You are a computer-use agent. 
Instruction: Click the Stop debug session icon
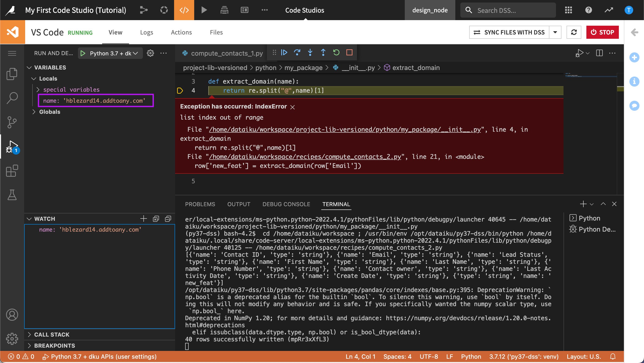coord(349,53)
